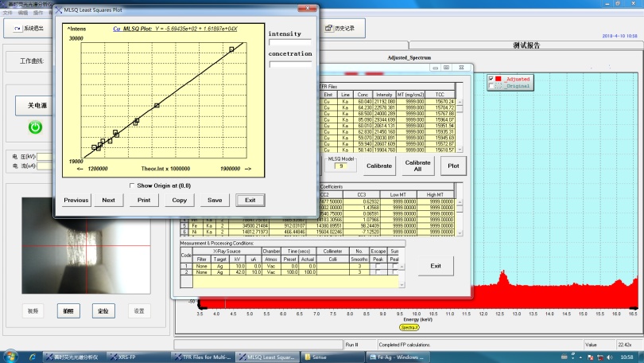Click red _Adjusted color swatch in legend
Image resolution: width=644 pixels, height=363 pixels.
(x=499, y=79)
